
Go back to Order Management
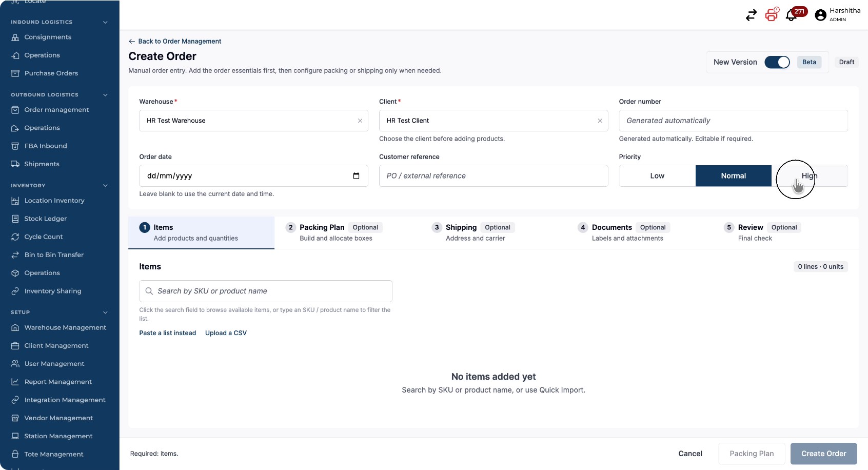click(x=175, y=42)
